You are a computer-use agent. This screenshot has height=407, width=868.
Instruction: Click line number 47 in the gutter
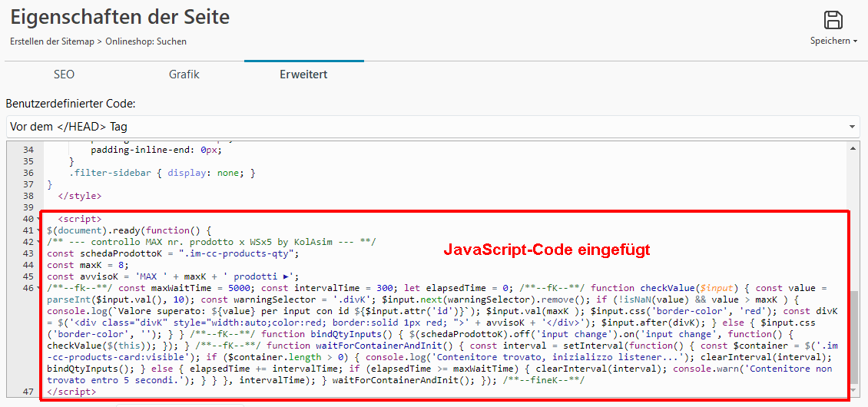28,392
